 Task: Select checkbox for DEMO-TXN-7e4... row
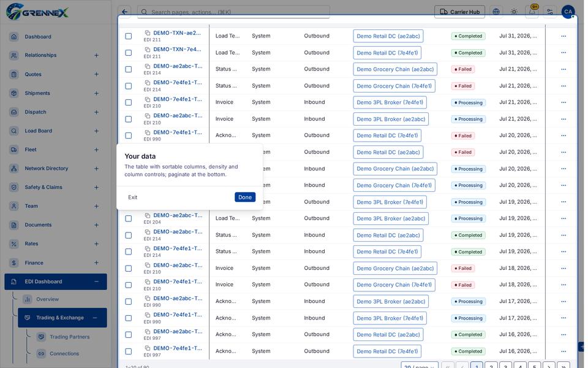pos(128,53)
